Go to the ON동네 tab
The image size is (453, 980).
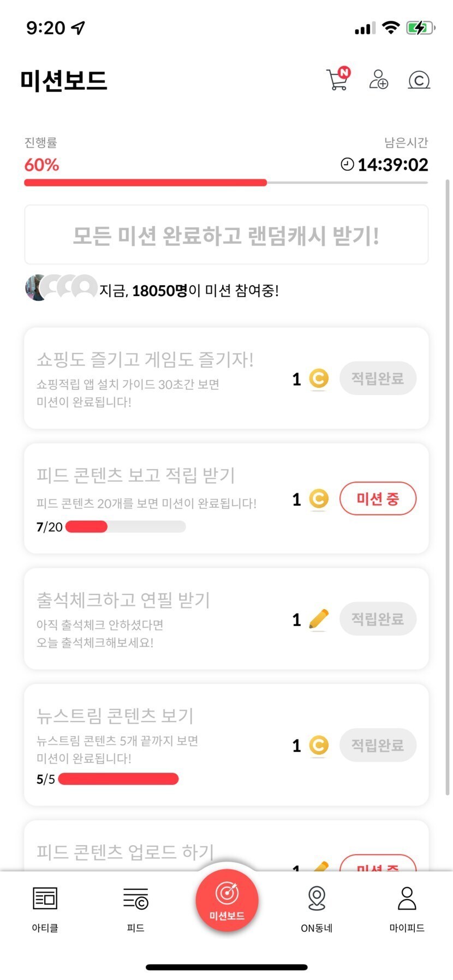tap(317, 907)
